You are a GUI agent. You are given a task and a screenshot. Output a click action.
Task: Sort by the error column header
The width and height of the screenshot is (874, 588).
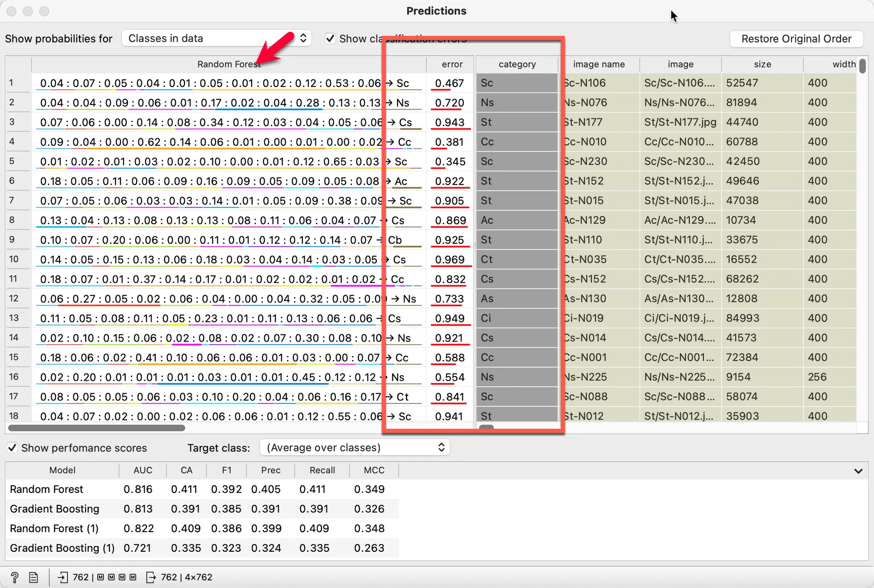pos(452,64)
